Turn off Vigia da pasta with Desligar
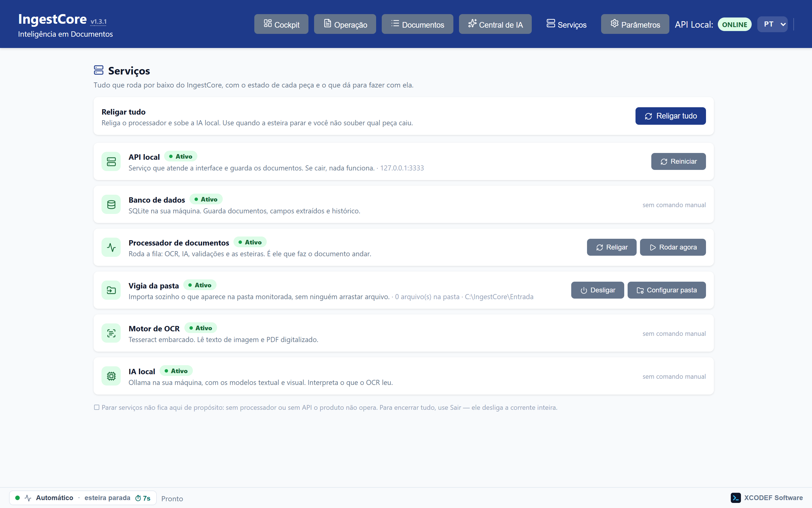 point(598,290)
